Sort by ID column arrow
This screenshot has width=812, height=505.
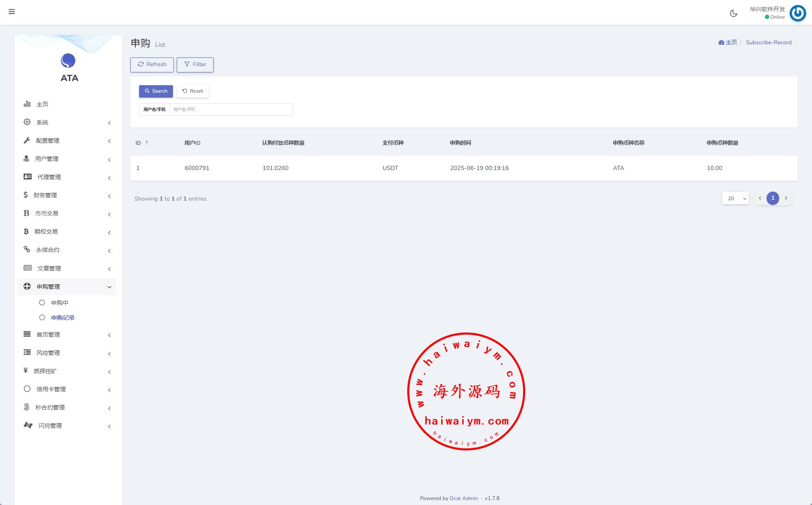pyautogui.click(x=147, y=143)
